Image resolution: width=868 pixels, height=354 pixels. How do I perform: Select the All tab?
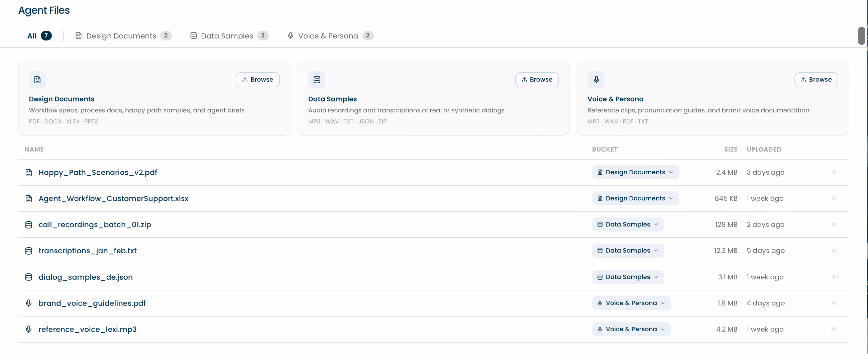pos(39,36)
